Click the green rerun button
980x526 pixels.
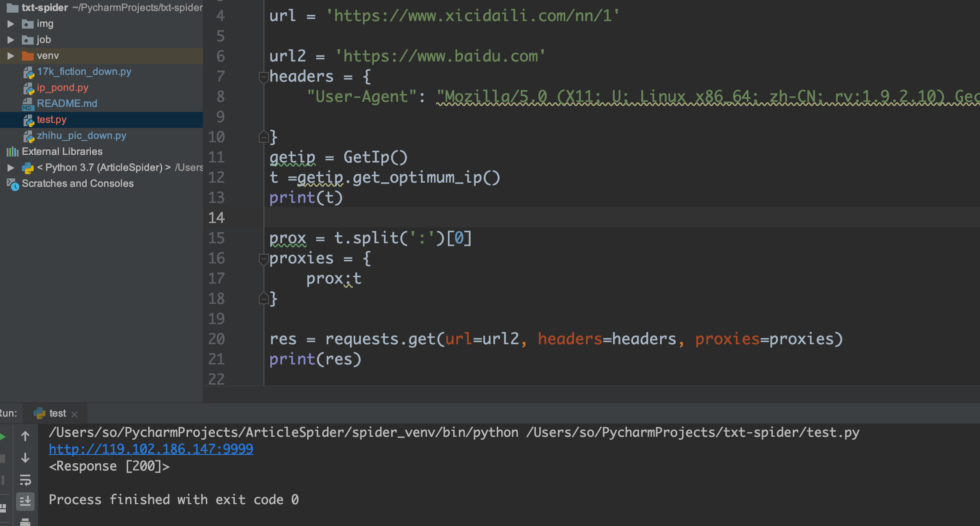click(3, 436)
